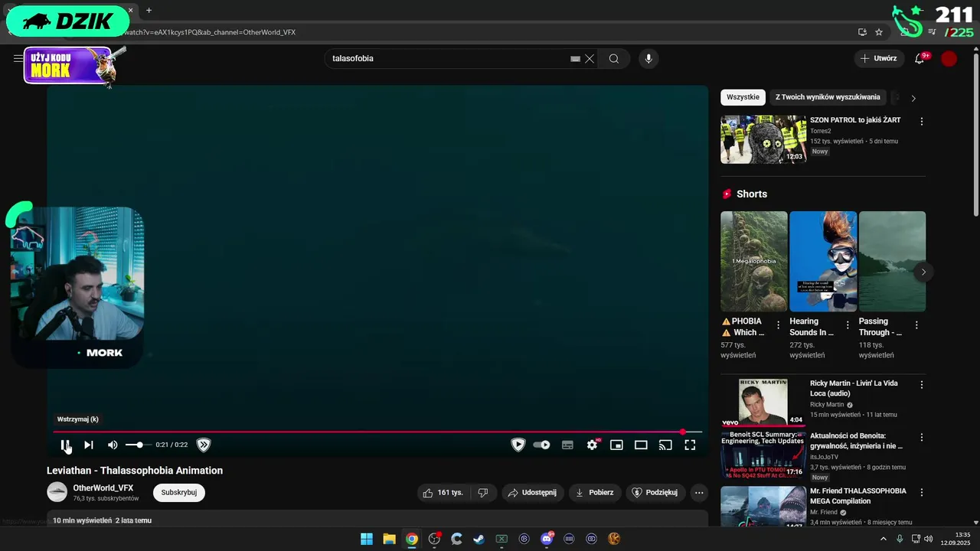Open OtherWorld_VFX channel name link
The height and width of the screenshot is (551, 980).
pyautogui.click(x=103, y=487)
